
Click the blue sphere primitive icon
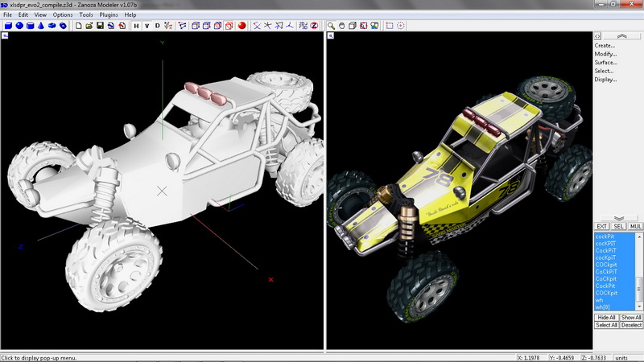click(x=19, y=26)
